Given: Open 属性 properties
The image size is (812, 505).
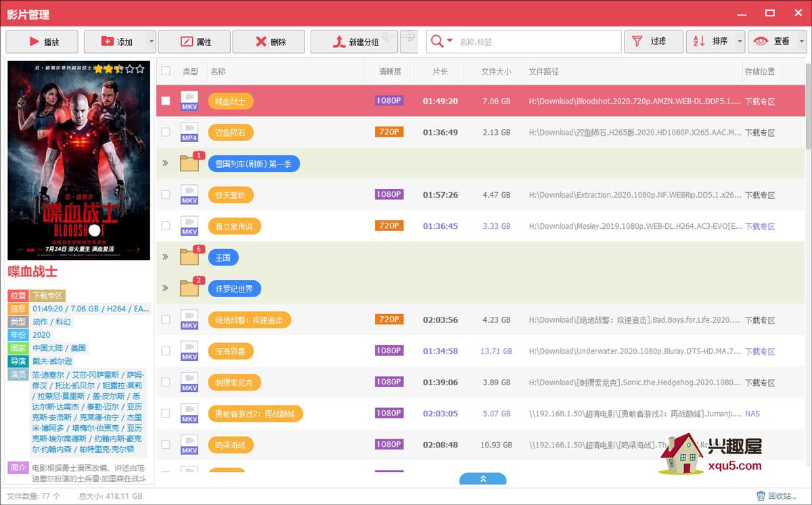Looking at the screenshot, I should pos(194,41).
